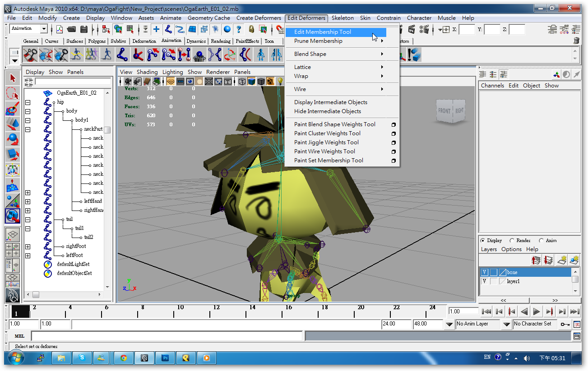Click frame 12 on the timeline
The height and width of the screenshot is (371, 588).
[217, 311]
